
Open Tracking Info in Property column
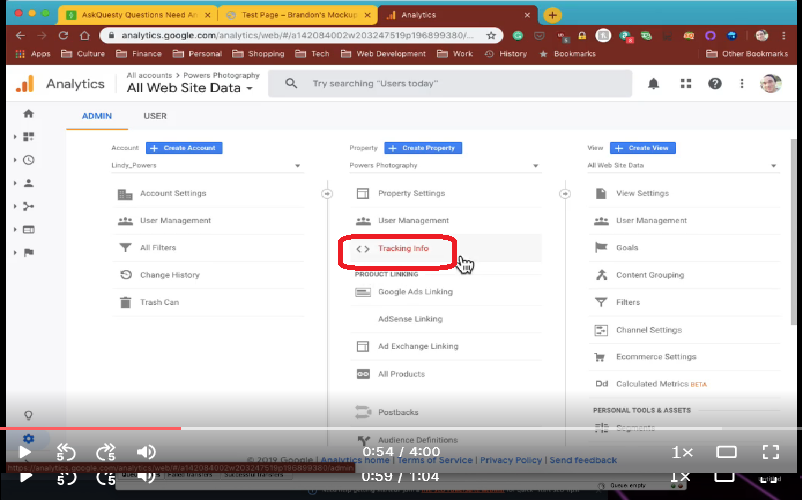pyautogui.click(x=404, y=248)
